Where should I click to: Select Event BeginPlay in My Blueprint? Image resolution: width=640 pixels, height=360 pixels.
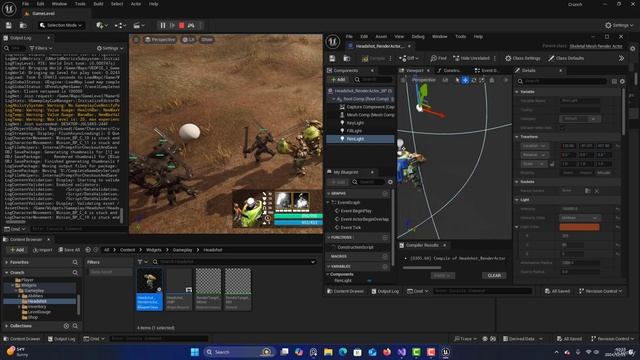point(356,211)
